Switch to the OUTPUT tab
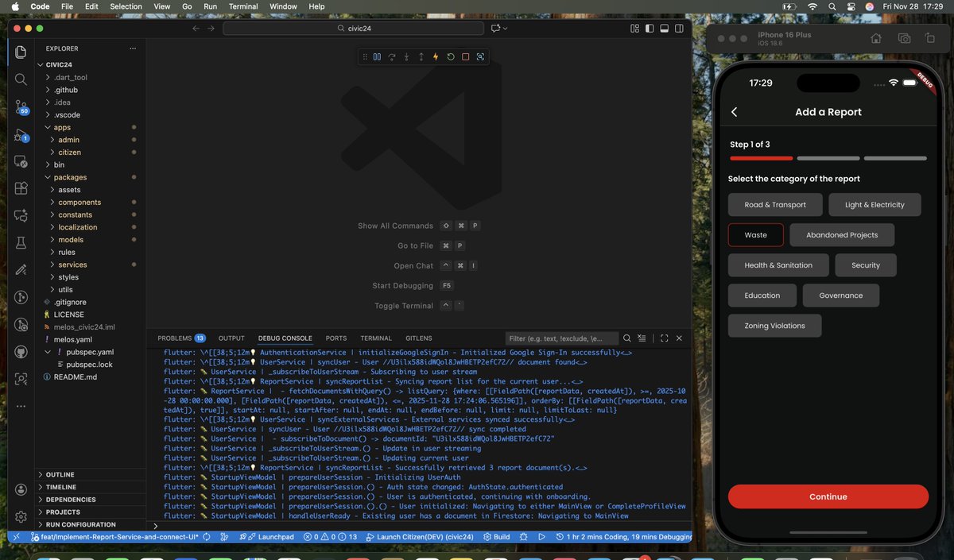The image size is (954, 560). point(231,338)
